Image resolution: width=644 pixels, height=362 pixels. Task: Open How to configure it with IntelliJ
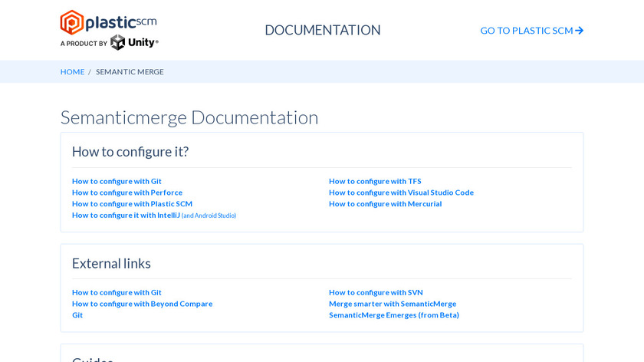[126, 216]
